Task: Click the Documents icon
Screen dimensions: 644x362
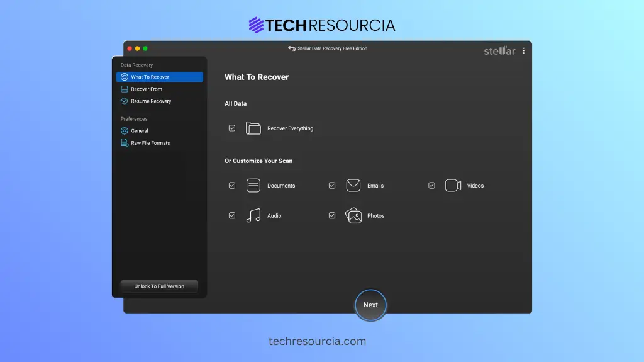Action: click(253, 186)
